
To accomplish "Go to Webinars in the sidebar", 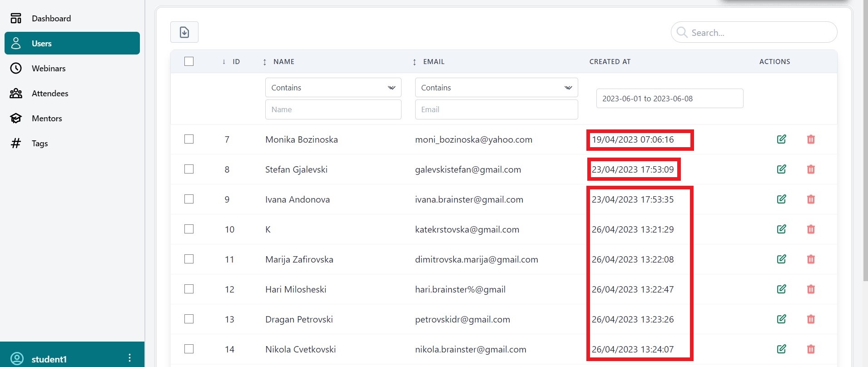I will pos(49,69).
